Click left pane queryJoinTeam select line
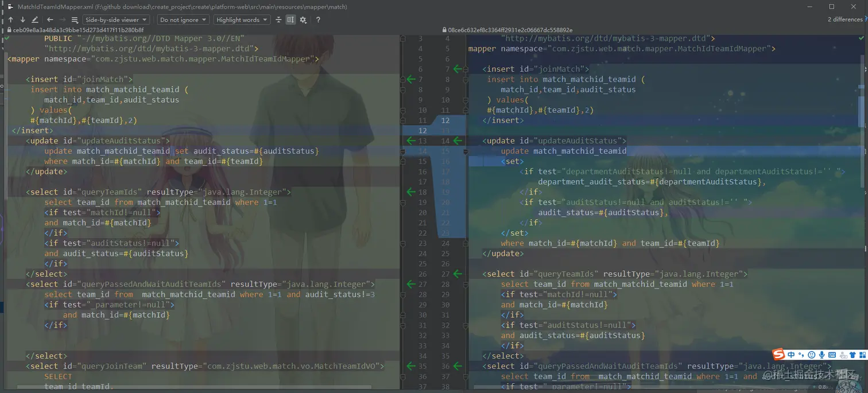This screenshot has height=393, width=868. point(205,366)
